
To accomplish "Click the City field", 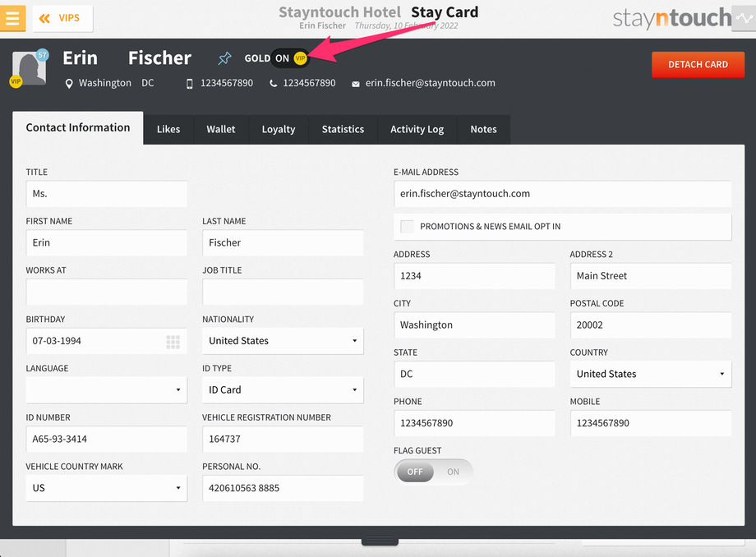I will point(474,325).
